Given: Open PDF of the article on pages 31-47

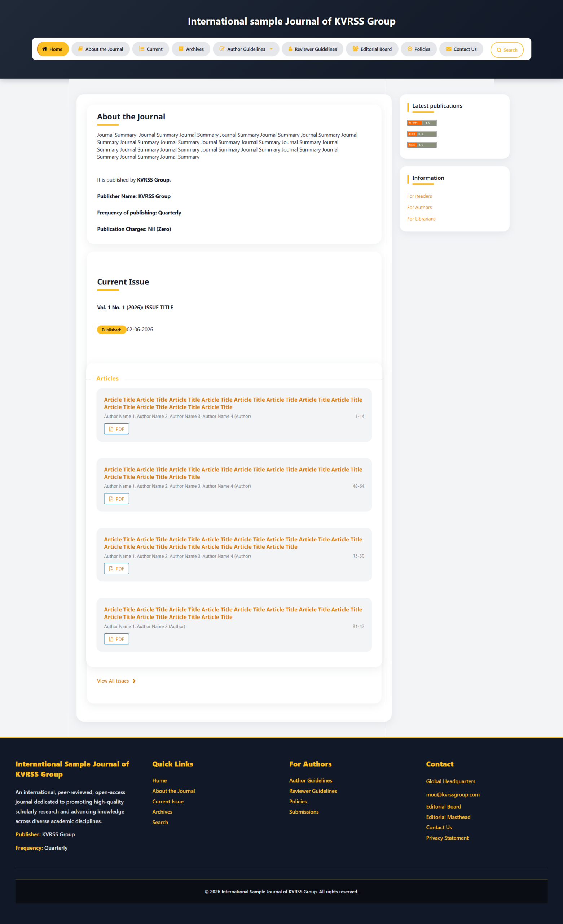Looking at the screenshot, I should [x=116, y=639].
